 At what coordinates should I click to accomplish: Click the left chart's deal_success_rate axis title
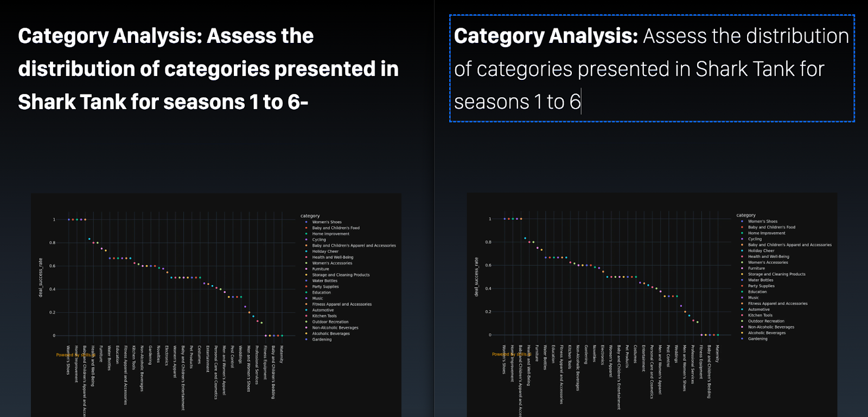(40, 277)
